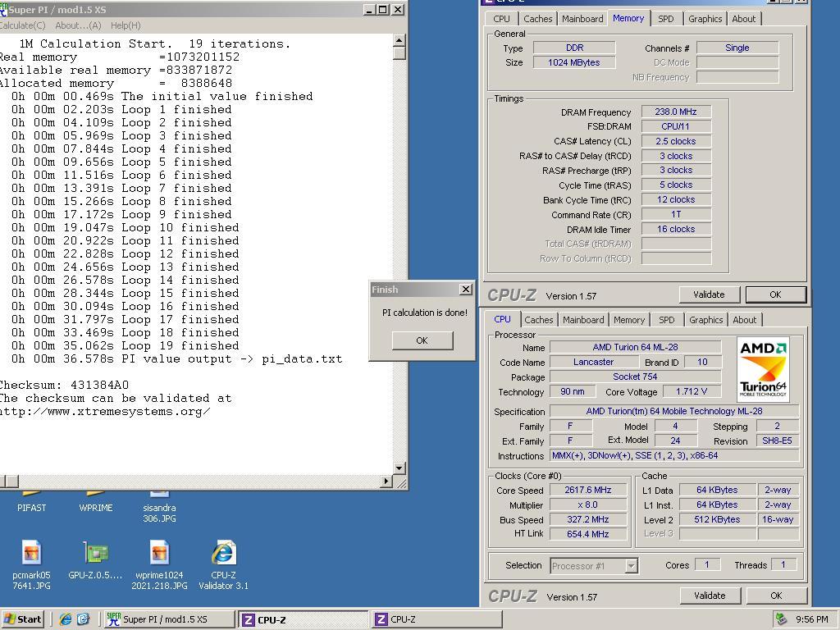
Task: Switch to Super PI taskbar button
Action: pyautogui.click(x=169, y=619)
